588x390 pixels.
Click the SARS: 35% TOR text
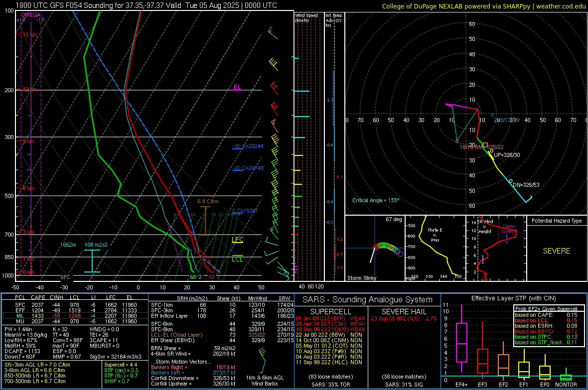click(330, 385)
